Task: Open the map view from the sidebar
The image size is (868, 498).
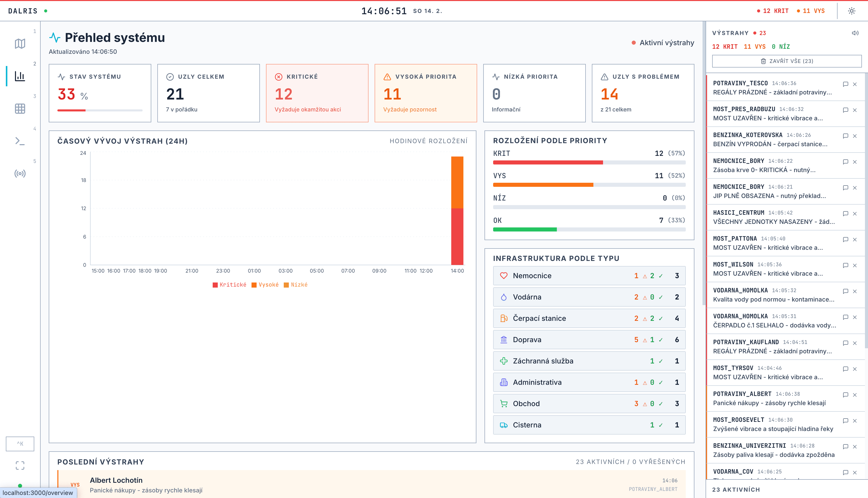Action: click(20, 43)
